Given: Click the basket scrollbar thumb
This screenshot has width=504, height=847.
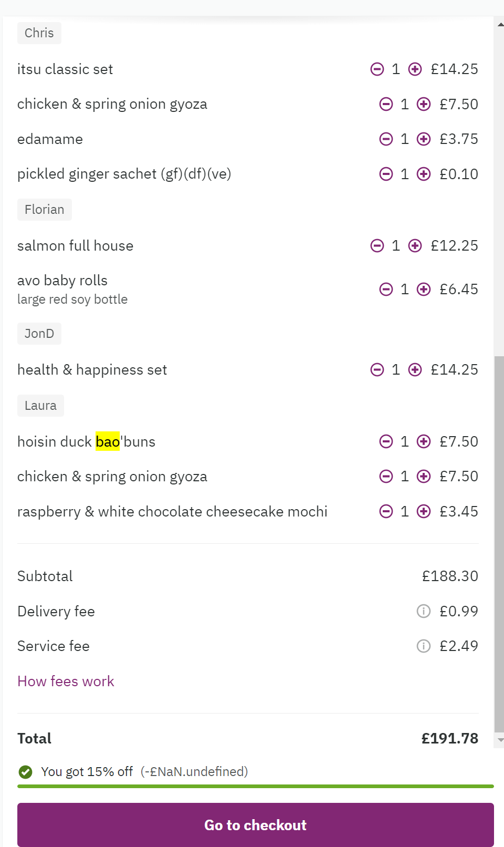Looking at the screenshot, I should click(x=499, y=541).
